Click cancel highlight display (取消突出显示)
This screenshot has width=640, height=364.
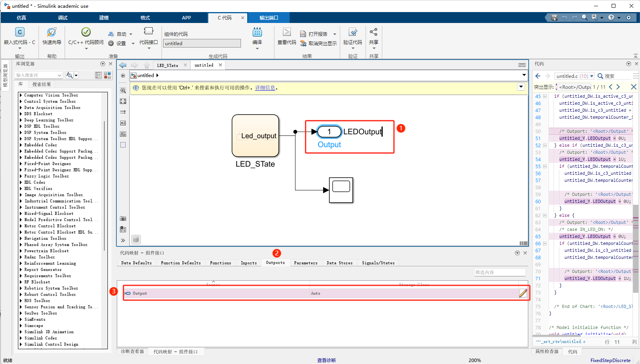(318, 43)
